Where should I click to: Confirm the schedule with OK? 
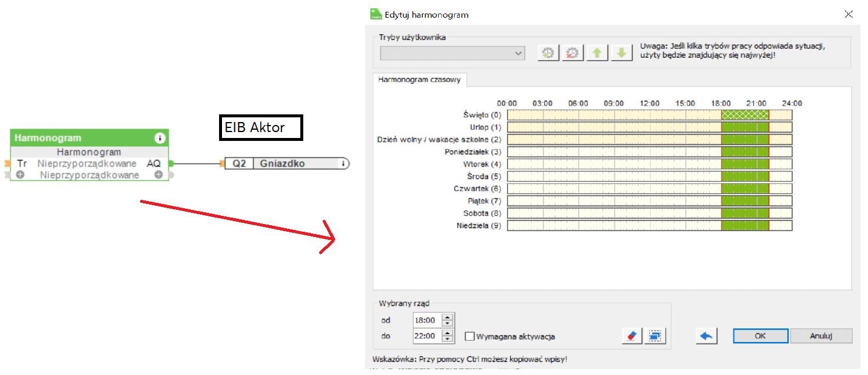pyautogui.click(x=760, y=336)
